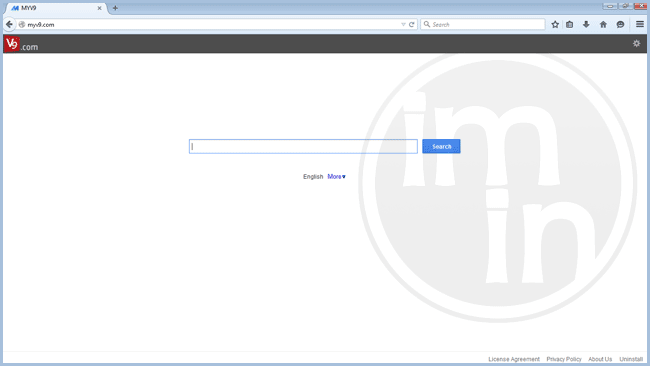Viewport: 650px width, 366px height.
Task: Focus the browser toolbar Search field
Action: [483, 24]
